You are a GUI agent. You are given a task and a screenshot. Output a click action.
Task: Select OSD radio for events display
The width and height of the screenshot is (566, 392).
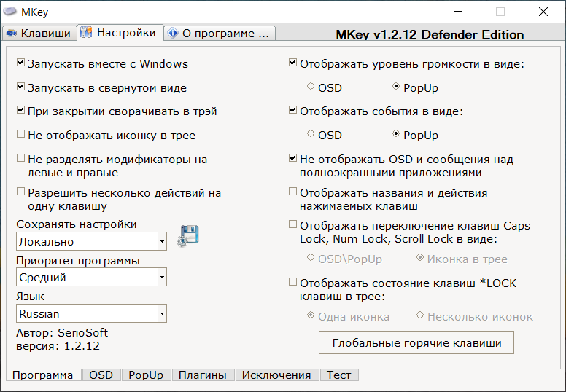point(311,133)
